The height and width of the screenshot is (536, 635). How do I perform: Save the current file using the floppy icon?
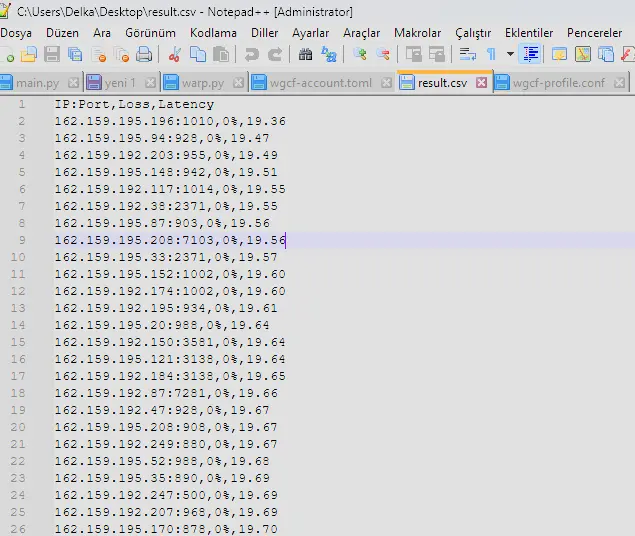pyautogui.click(x=52, y=54)
